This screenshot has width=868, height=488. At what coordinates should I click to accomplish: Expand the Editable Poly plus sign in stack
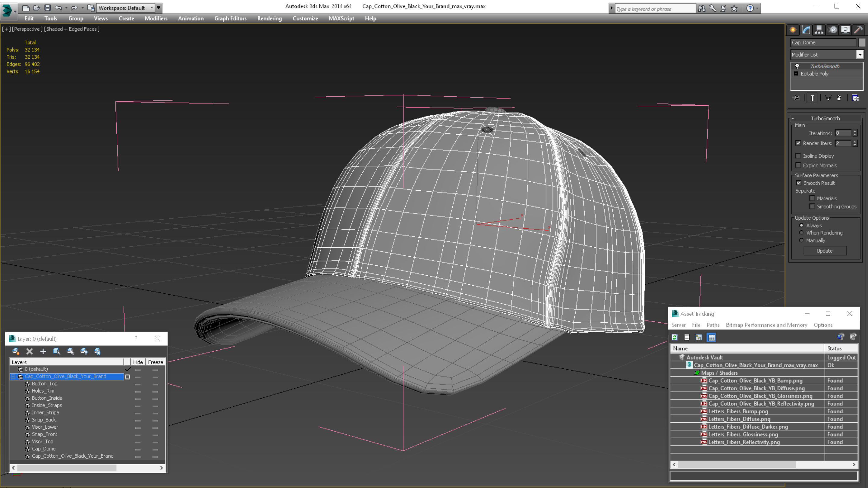pyautogui.click(x=796, y=74)
